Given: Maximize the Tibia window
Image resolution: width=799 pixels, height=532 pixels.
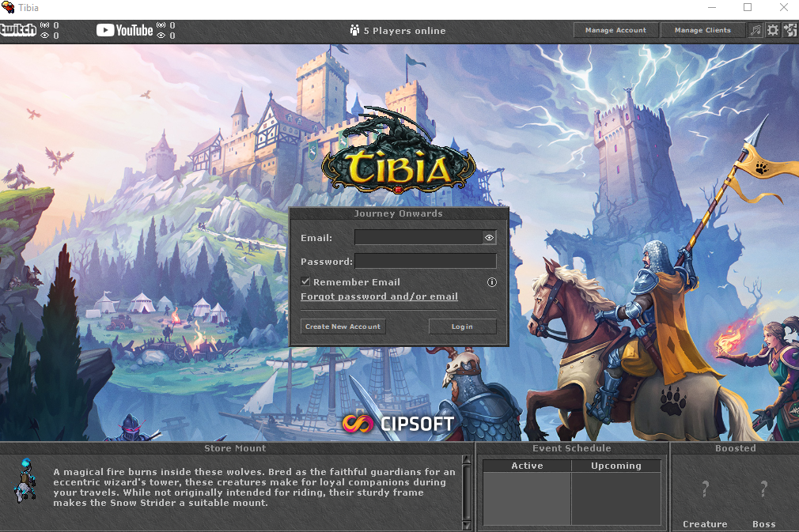Looking at the screenshot, I should point(748,7).
